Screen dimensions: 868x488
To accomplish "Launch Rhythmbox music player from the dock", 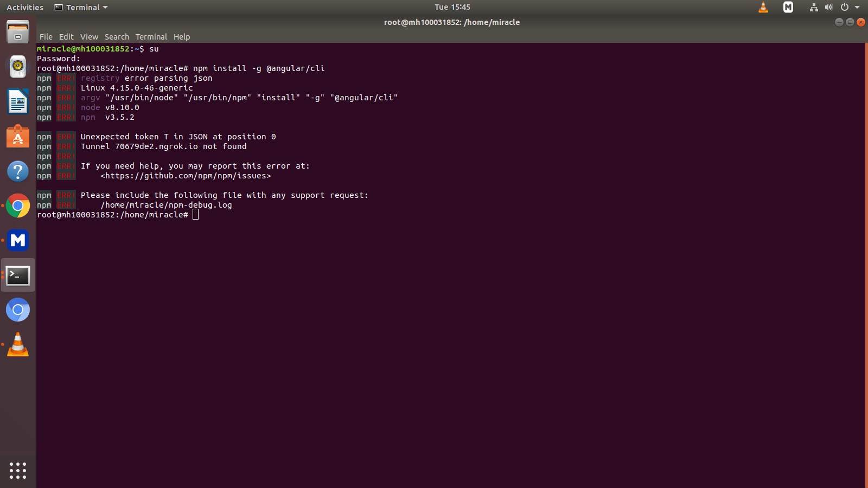I will click(18, 67).
